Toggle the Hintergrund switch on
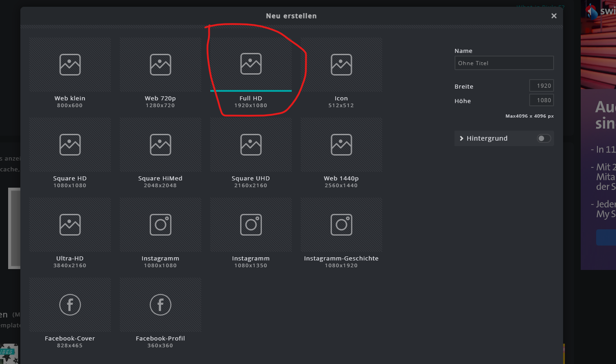616x364 pixels. (544, 138)
